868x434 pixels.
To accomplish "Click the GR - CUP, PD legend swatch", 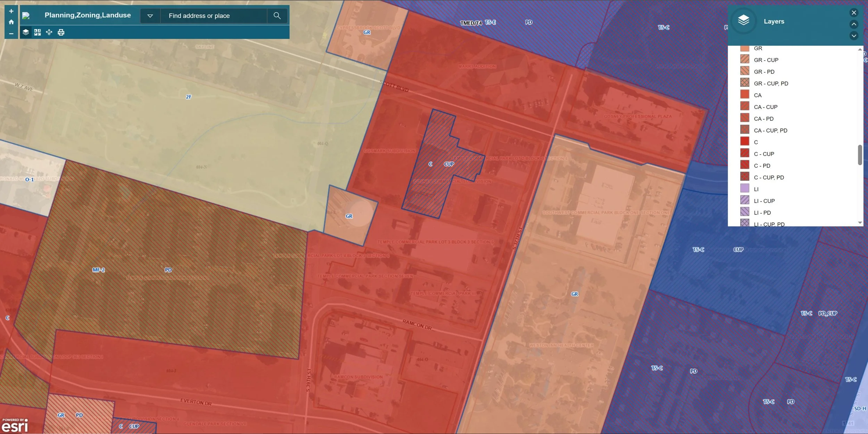I will pos(744,83).
